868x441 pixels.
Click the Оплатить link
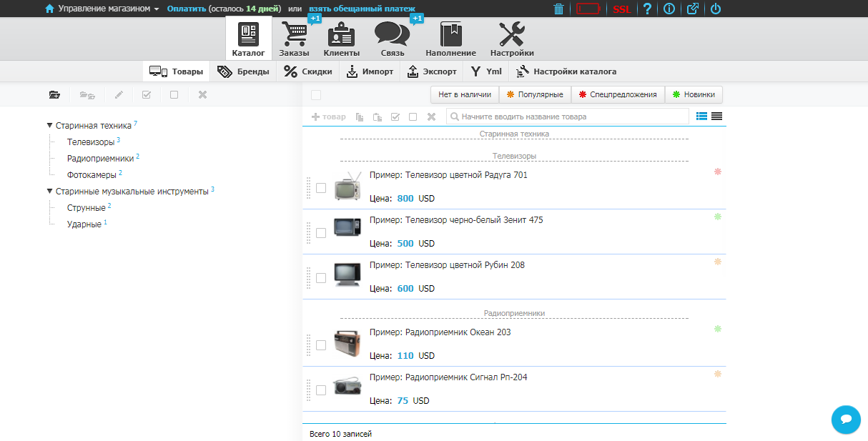click(186, 9)
